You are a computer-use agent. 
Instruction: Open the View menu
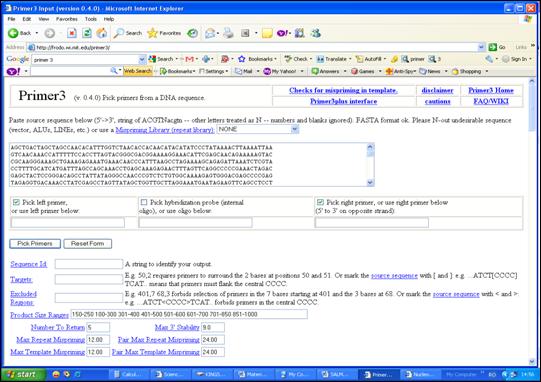pos(44,19)
